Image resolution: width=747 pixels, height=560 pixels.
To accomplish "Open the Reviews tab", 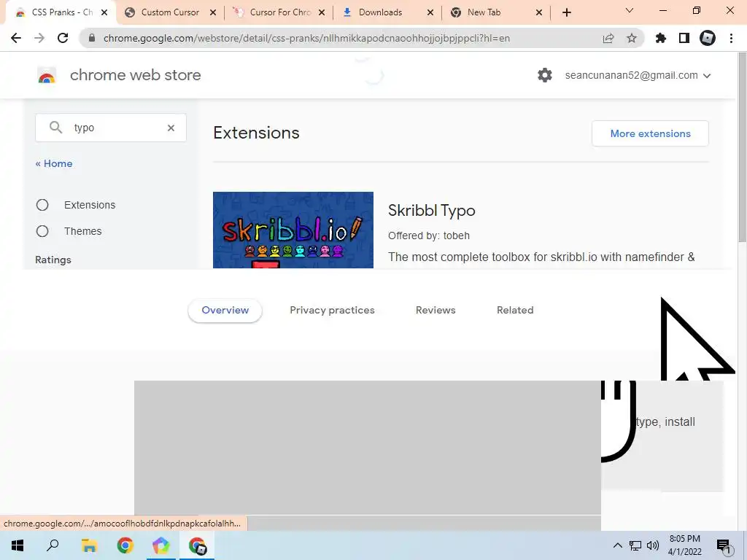I will [x=436, y=310].
